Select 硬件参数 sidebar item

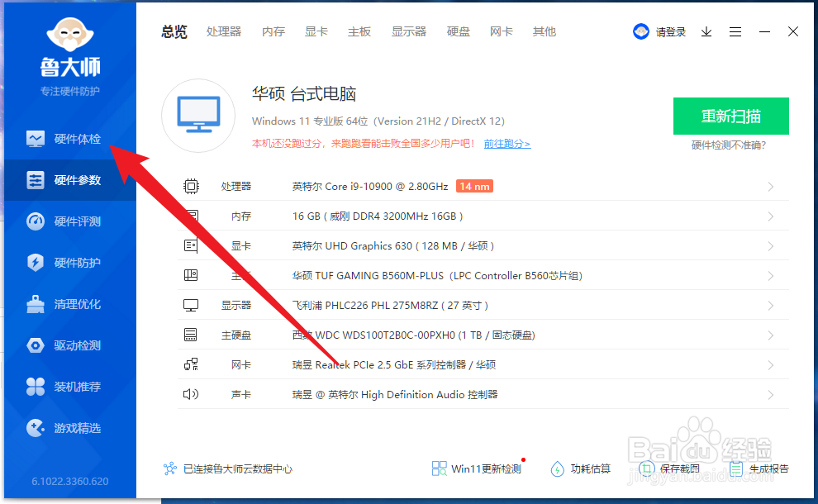coord(70,180)
